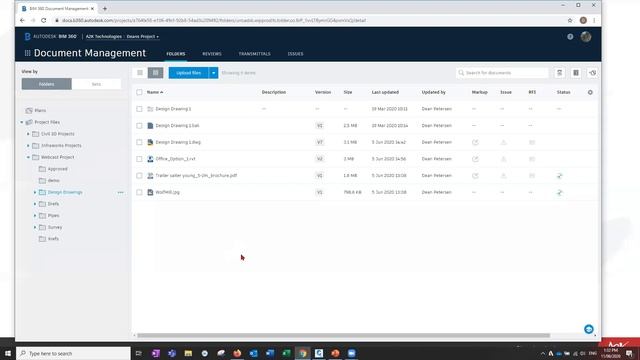Click RFI icon for Design Drawing 1.dwg
640x360 pixels.
click(x=532, y=142)
